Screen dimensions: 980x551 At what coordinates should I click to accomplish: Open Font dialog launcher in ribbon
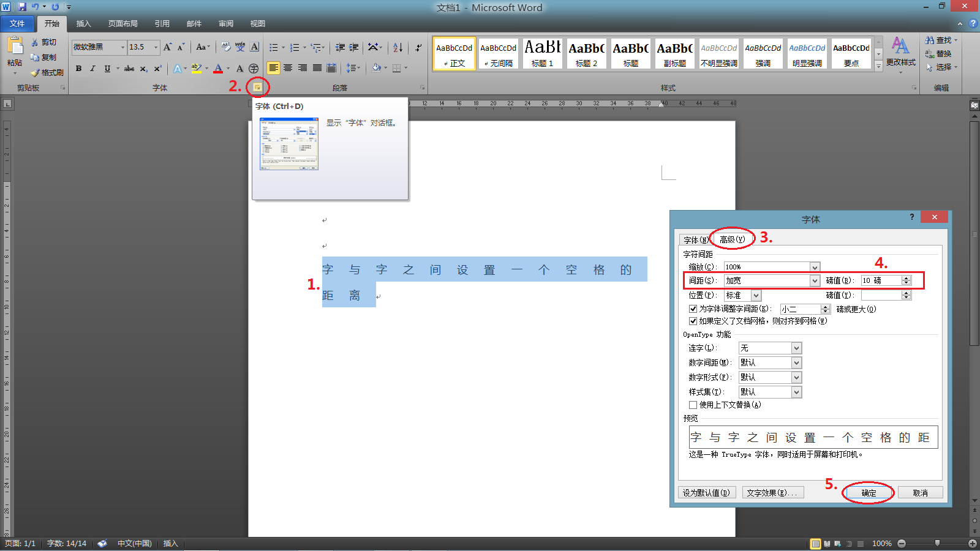click(x=258, y=88)
